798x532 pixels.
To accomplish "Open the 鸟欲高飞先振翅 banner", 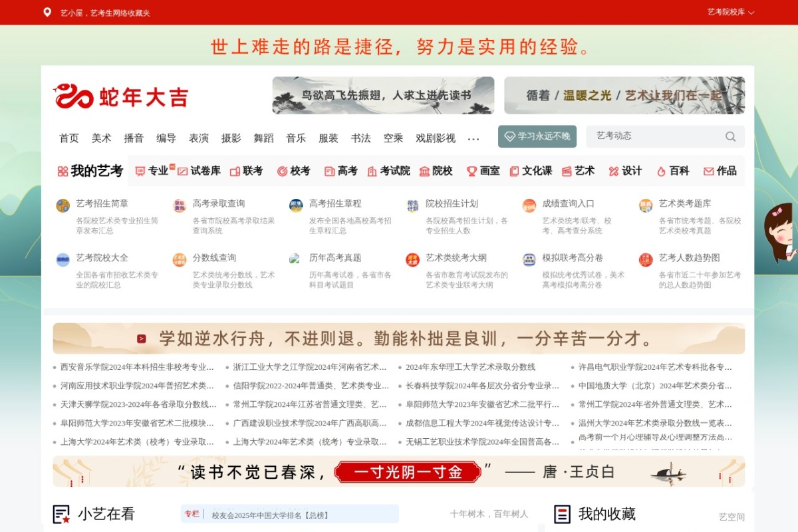I will (383, 95).
